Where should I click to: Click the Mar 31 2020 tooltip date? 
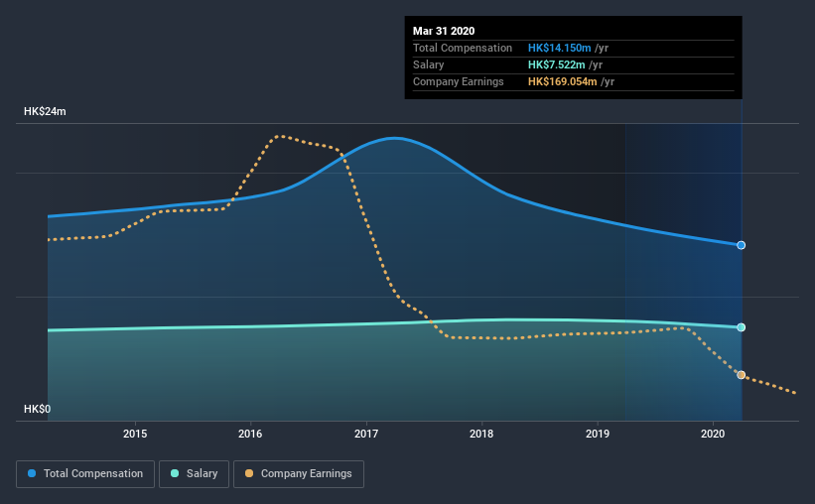(x=444, y=31)
